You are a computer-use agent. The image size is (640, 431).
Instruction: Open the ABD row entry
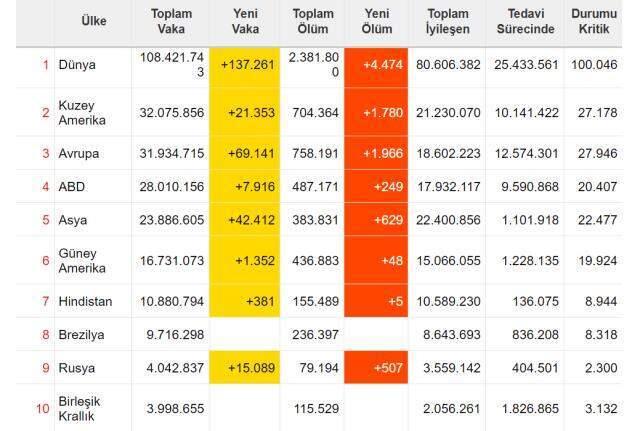pos(72,187)
